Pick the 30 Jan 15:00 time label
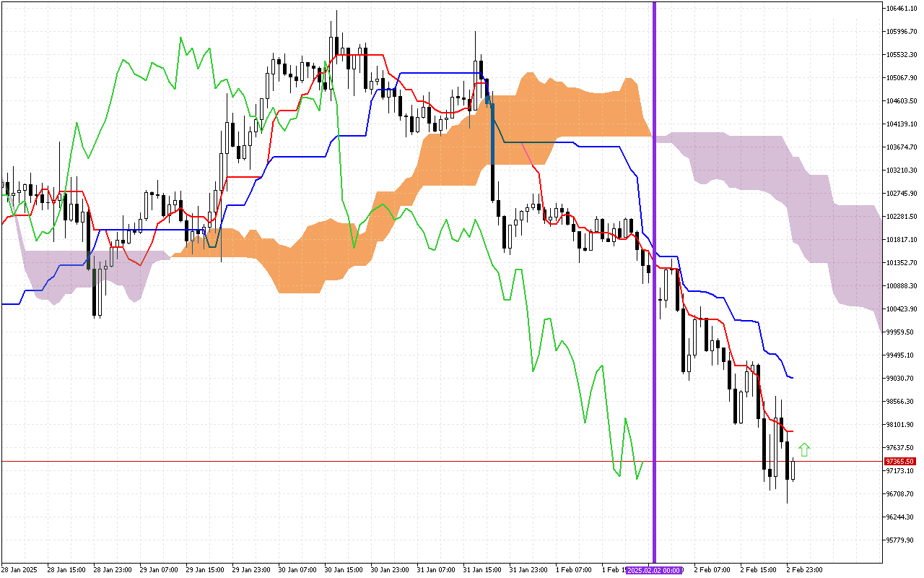This screenshot has width=924, height=578. (x=344, y=570)
